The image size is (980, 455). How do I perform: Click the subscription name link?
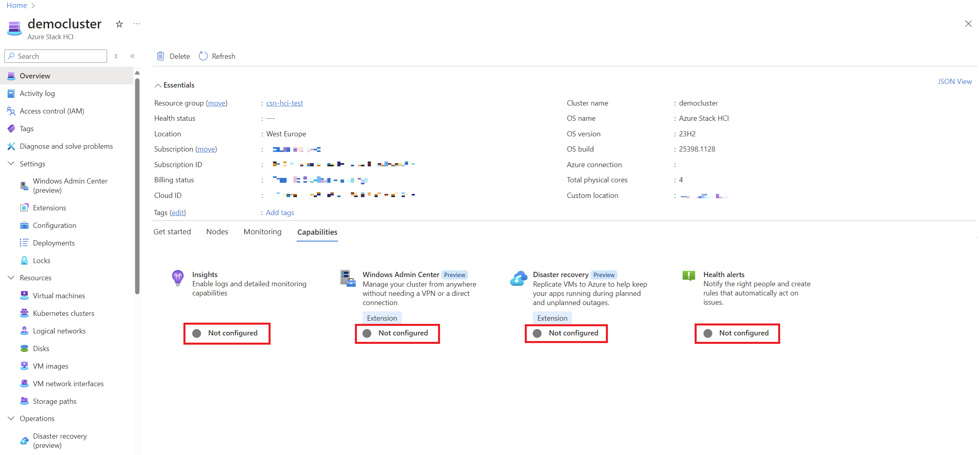tap(297, 150)
